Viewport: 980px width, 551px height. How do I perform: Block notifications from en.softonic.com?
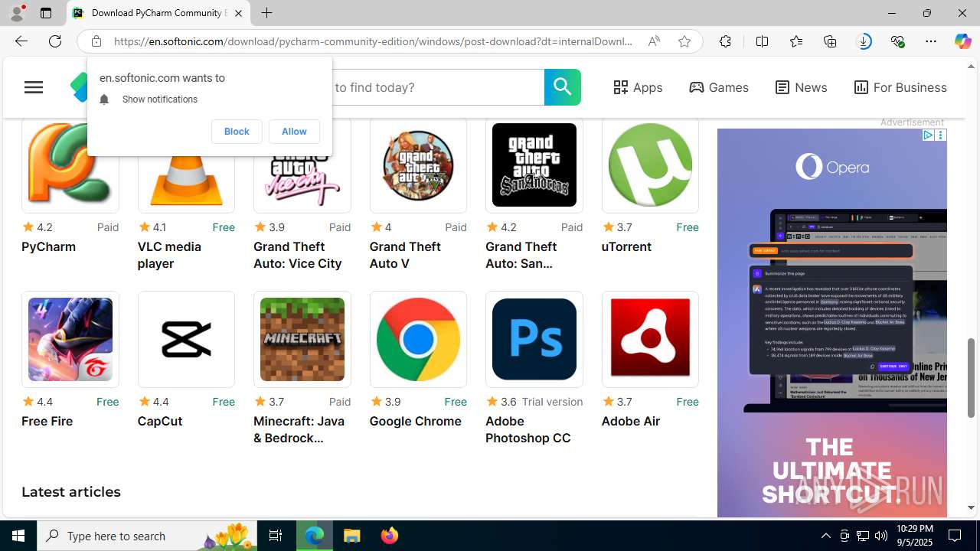pyautogui.click(x=237, y=132)
